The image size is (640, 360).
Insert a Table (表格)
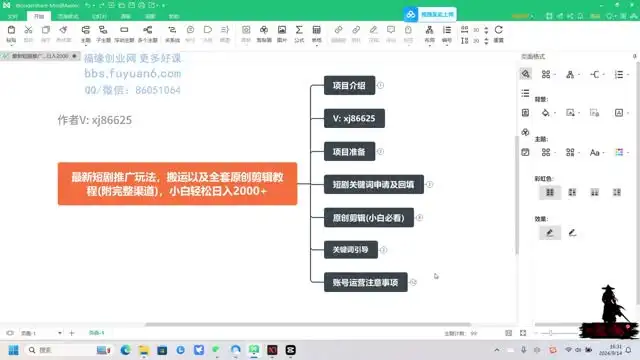click(x=316, y=33)
